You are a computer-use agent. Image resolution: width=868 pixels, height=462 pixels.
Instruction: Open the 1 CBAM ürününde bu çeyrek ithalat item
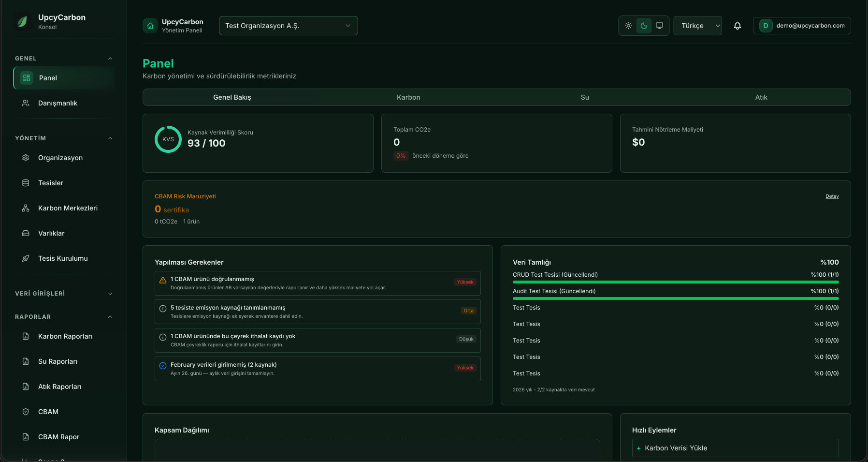coord(318,340)
